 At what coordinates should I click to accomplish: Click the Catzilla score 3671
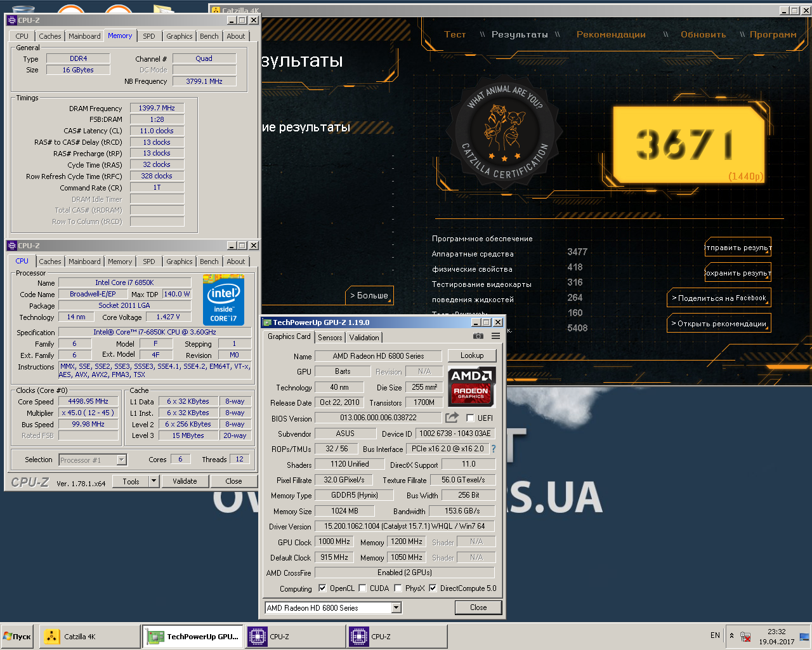[x=684, y=144]
